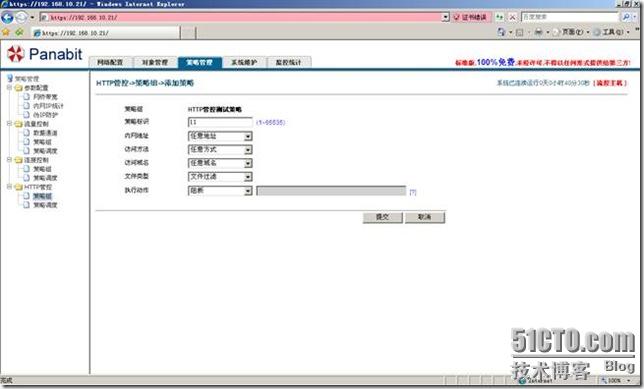Click the Add to Favorites icon

(19, 32)
